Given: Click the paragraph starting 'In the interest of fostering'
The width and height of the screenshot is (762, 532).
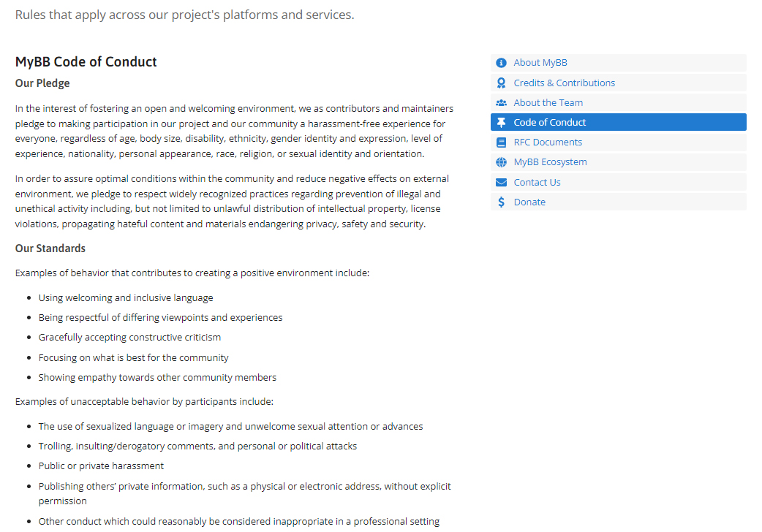Looking at the screenshot, I should 234,132.
